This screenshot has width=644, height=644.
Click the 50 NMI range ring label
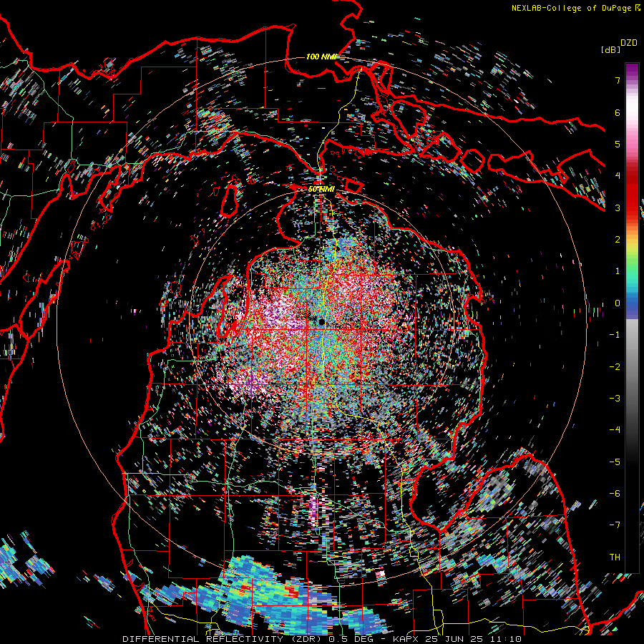[x=321, y=189]
